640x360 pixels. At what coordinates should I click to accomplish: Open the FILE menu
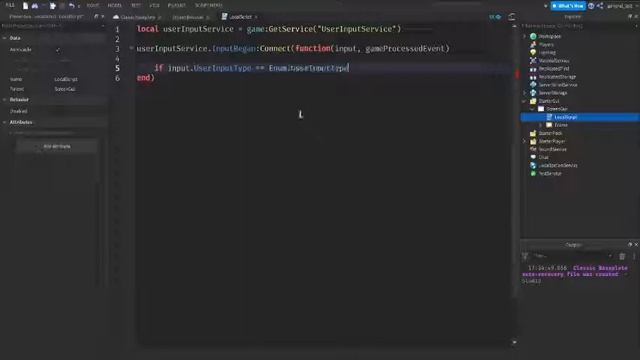10,5
